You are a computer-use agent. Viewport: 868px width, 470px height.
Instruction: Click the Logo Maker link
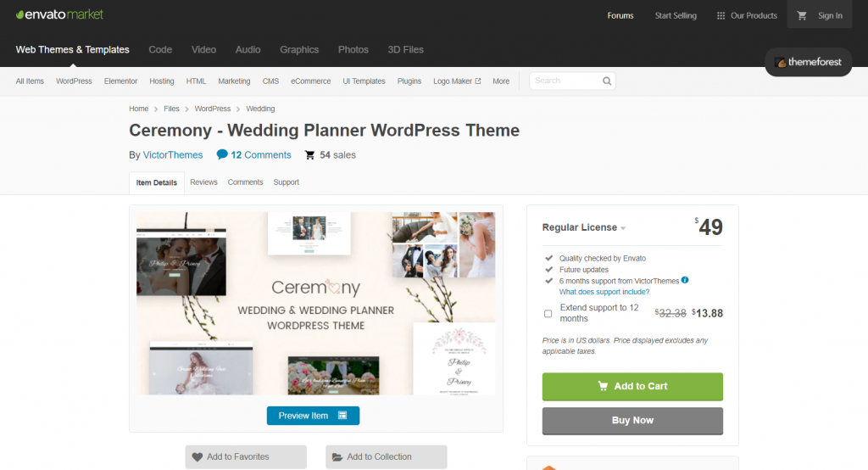453,81
